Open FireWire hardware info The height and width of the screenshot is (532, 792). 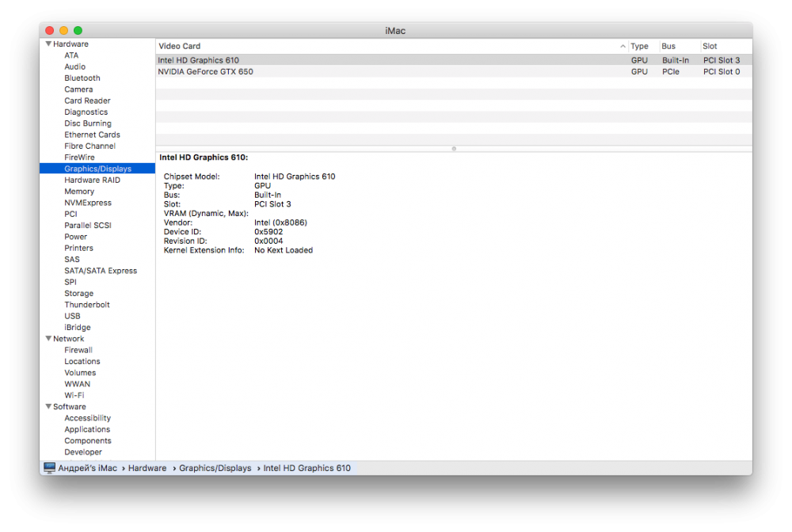(79, 158)
